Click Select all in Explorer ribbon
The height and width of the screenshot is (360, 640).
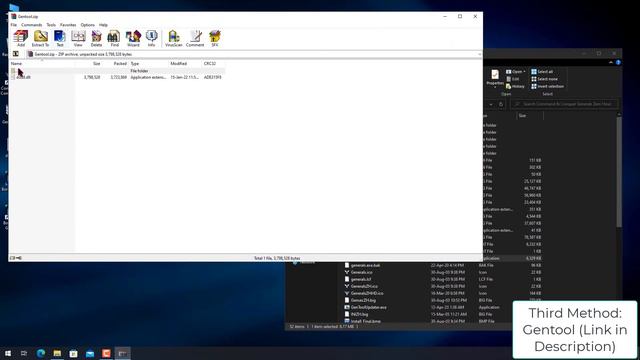[542, 71]
